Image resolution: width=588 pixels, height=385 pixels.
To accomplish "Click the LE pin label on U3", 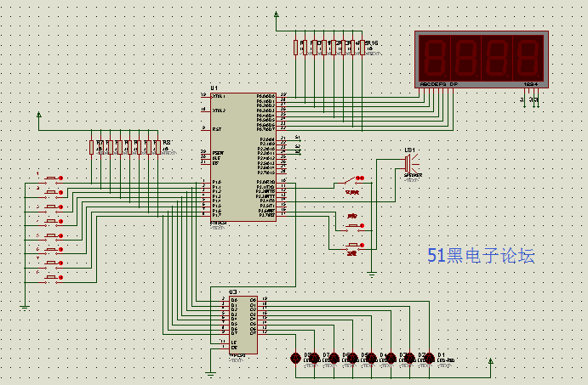I will tap(234, 343).
